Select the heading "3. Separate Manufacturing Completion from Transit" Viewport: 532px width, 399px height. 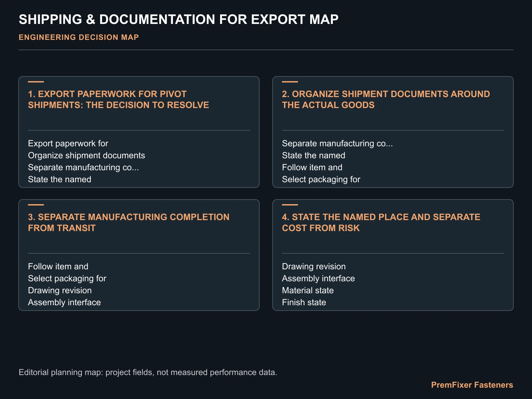pyautogui.click(x=129, y=222)
